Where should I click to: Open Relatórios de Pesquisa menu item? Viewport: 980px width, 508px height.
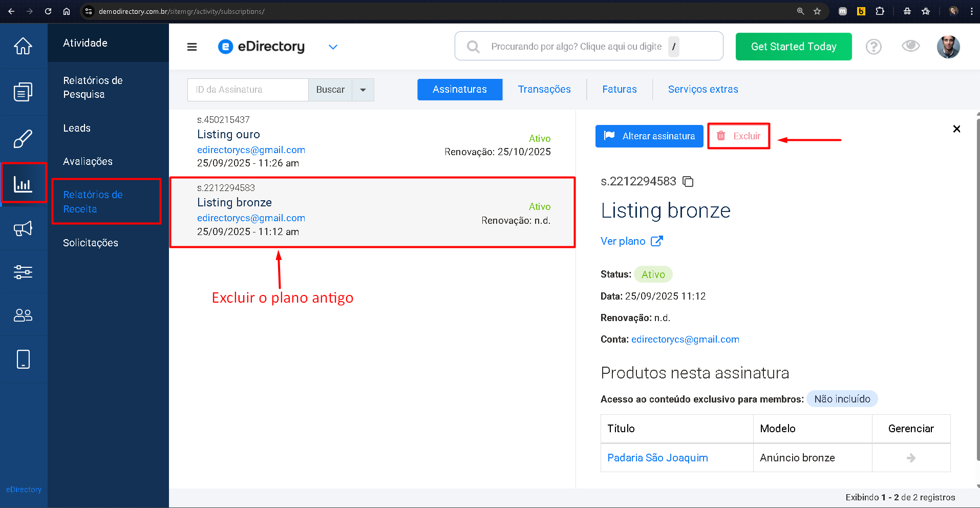[93, 88]
